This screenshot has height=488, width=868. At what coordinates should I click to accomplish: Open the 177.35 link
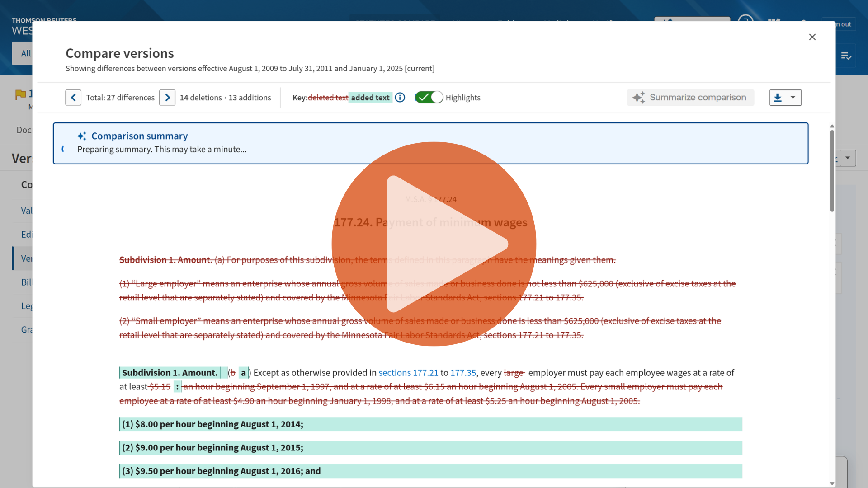463,373
